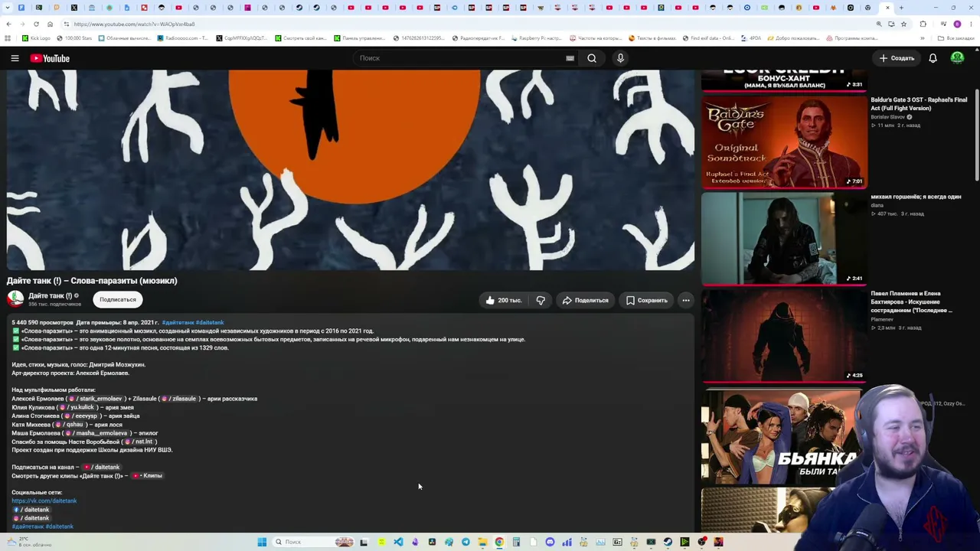Open the Создать (Create) button
The height and width of the screenshot is (551, 980).
click(x=897, y=58)
